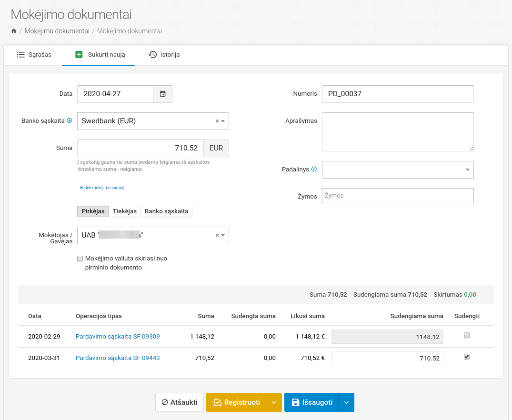512x420 pixels.
Task: Open the Registruoti split-button arrow
Action: (274, 402)
